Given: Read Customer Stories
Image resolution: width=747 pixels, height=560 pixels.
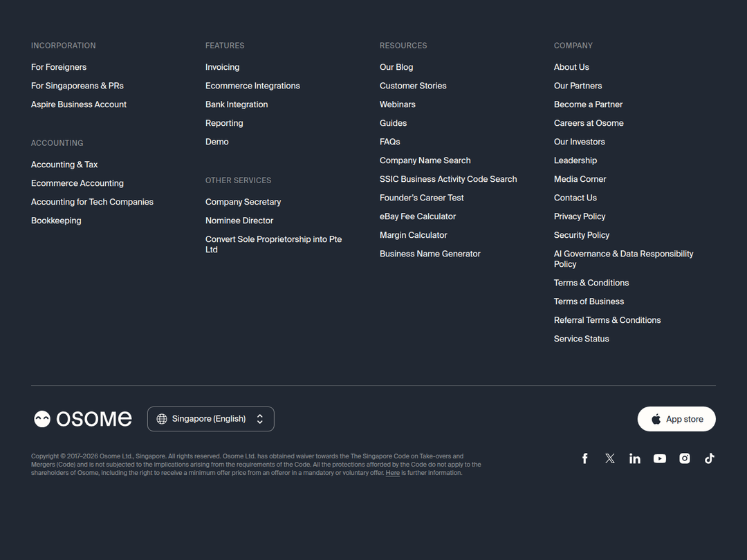Looking at the screenshot, I should point(413,86).
